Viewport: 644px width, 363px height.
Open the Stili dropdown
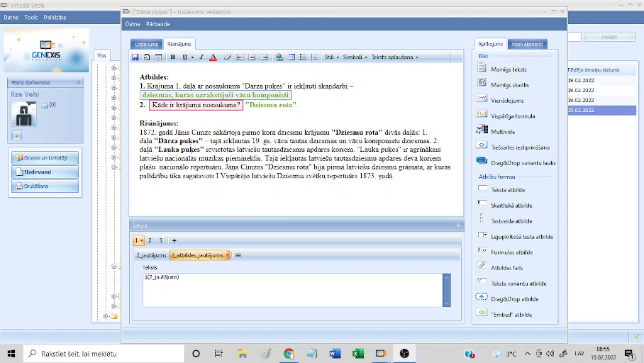(331, 57)
